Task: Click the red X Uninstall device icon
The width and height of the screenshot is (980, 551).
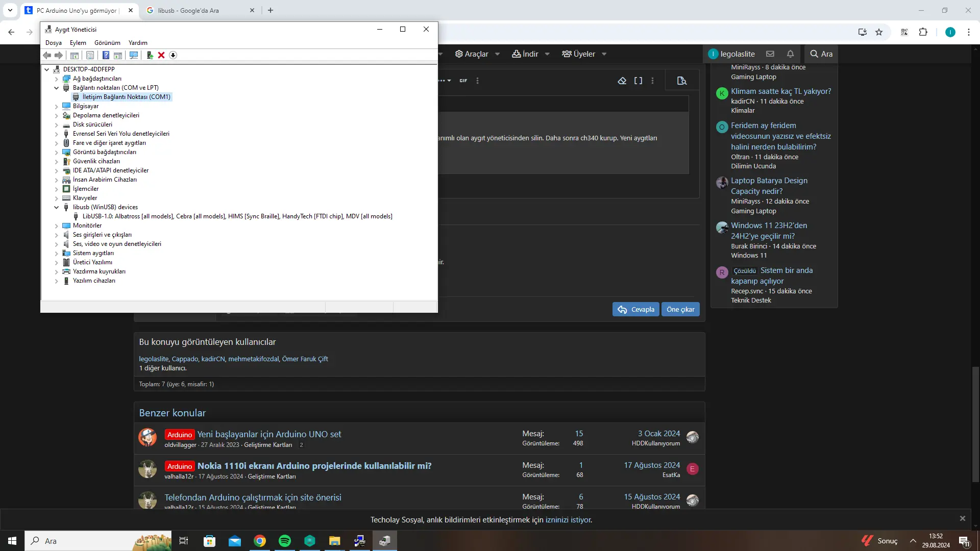Action: pyautogui.click(x=161, y=55)
